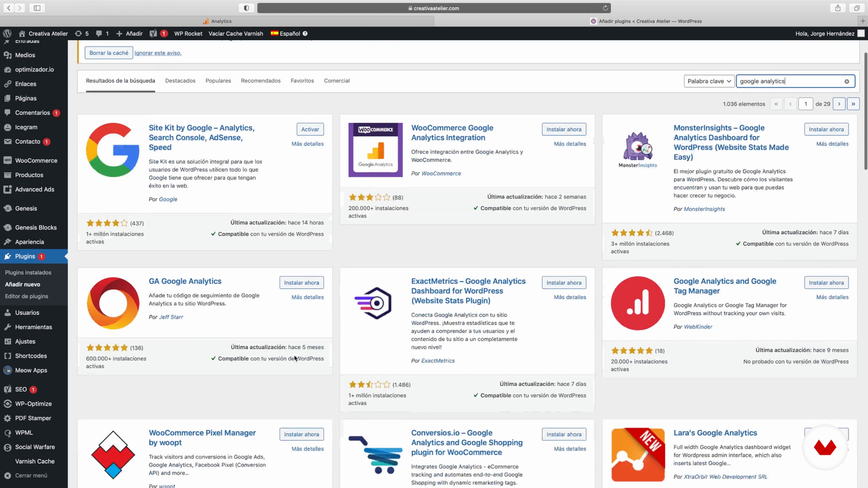Click Borrar la caché button
868x488 pixels.
click(x=109, y=53)
